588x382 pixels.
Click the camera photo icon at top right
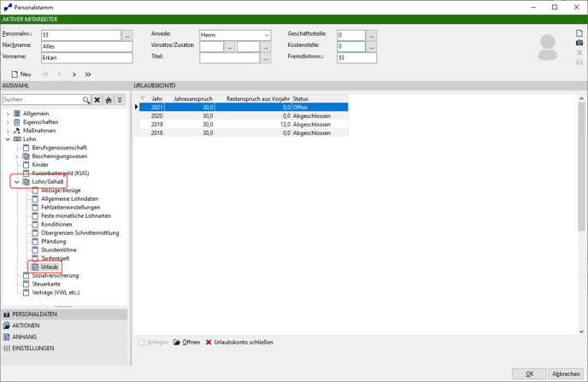[579, 43]
